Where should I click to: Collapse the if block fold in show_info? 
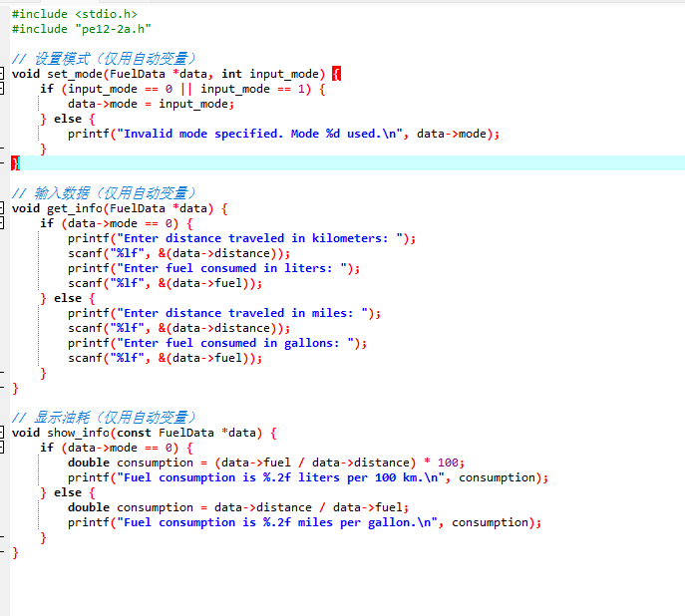1,447
